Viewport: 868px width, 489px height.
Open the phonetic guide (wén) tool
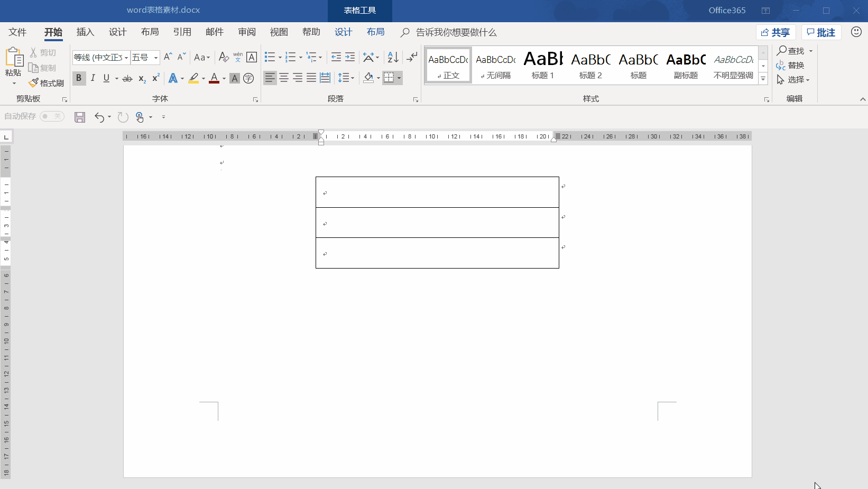238,57
